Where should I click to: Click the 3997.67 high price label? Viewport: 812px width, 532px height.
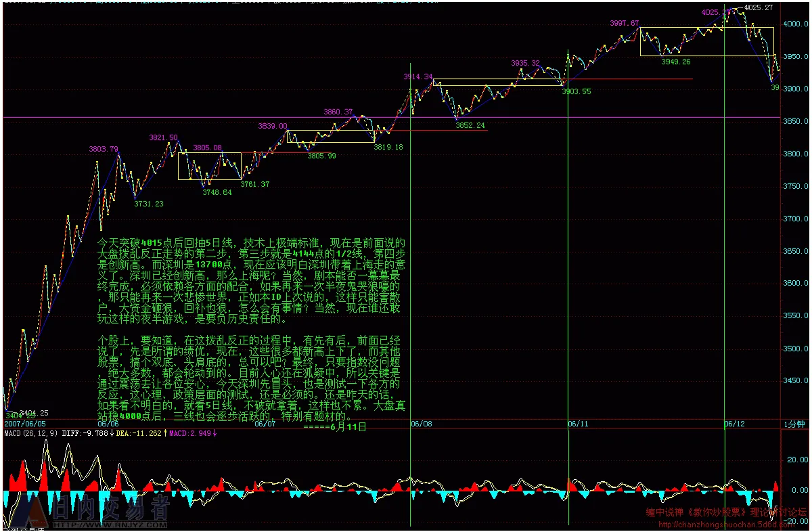click(624, 22)
